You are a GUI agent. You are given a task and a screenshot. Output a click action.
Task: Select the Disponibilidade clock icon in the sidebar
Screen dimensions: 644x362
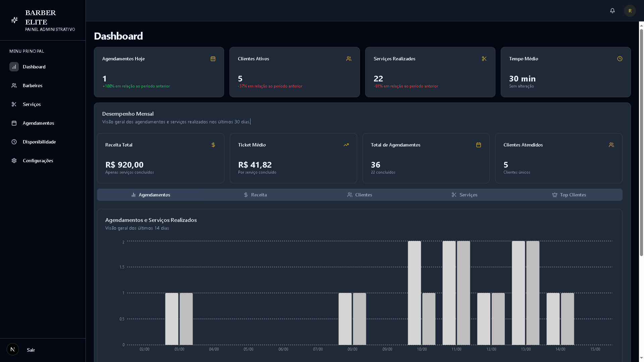[14, 142]
